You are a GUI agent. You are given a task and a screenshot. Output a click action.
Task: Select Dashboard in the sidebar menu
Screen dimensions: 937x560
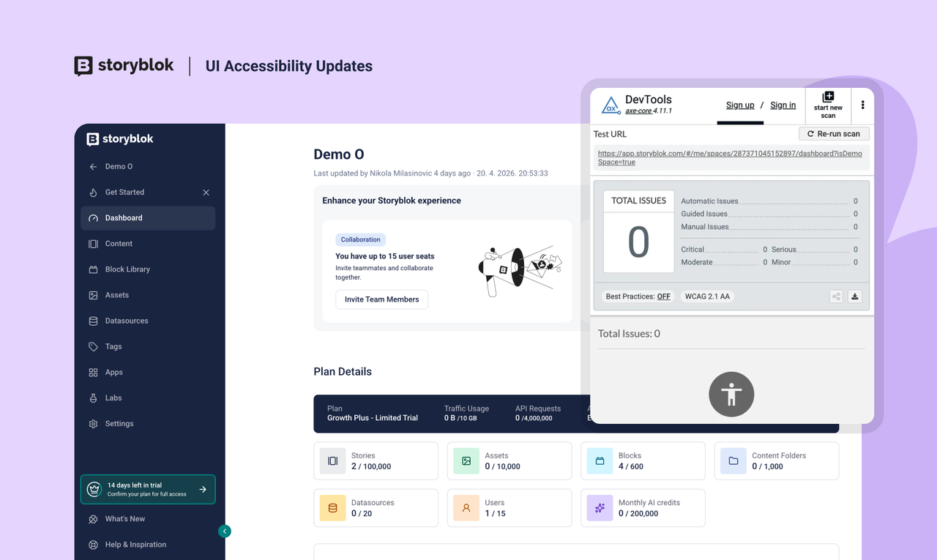[x=122, y=217]
